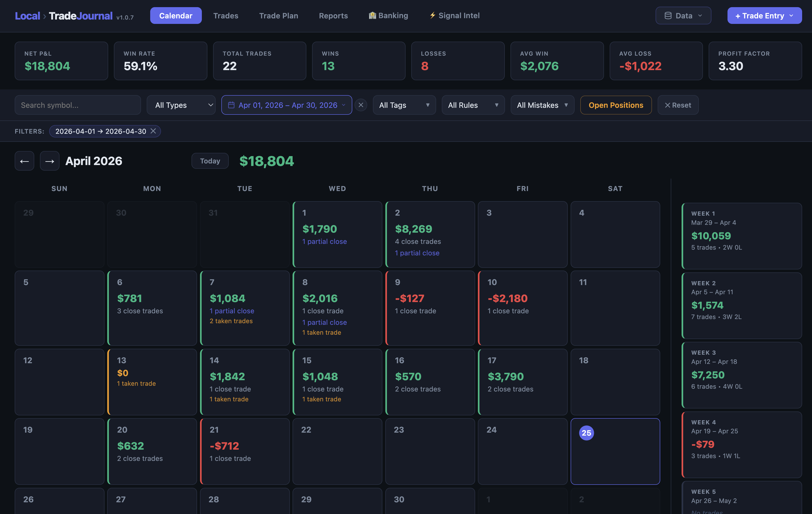
Task: Toggle the Open Positions filter
Action: click(616, 105)
